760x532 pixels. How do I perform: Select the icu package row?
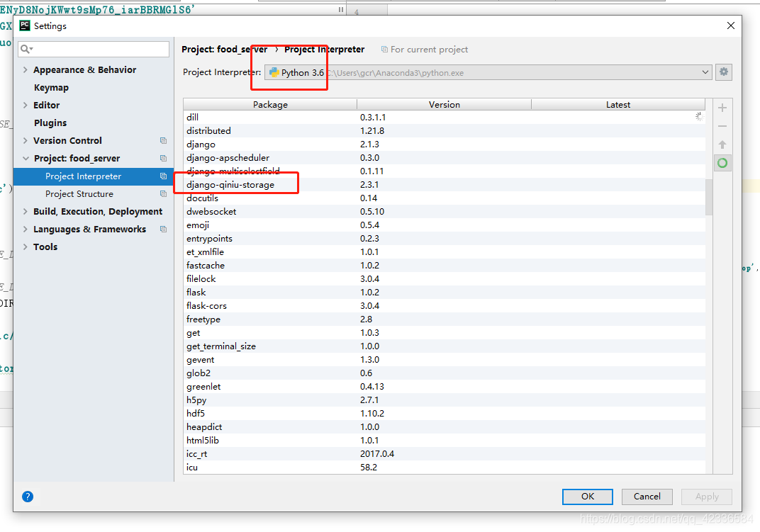click(445, 467)
